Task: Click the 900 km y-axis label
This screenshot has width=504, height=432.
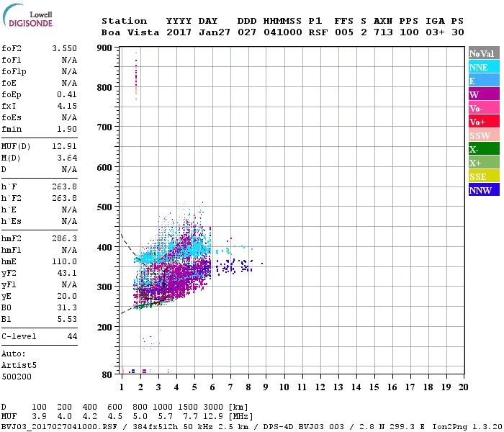Action: [x=104, y=48]
